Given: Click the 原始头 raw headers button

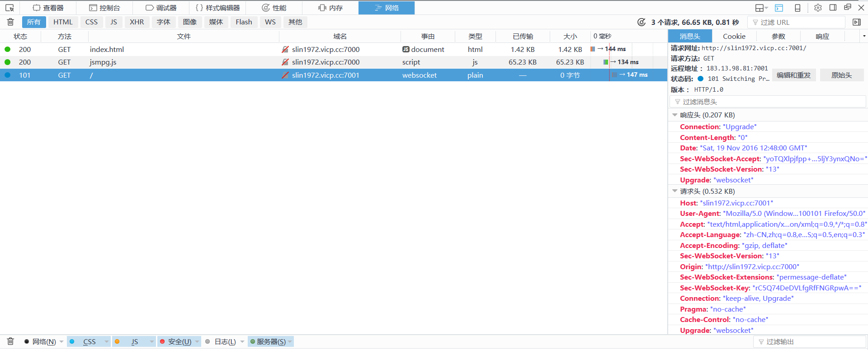Looking at the screenshot, I should click(x=841, y=75).
